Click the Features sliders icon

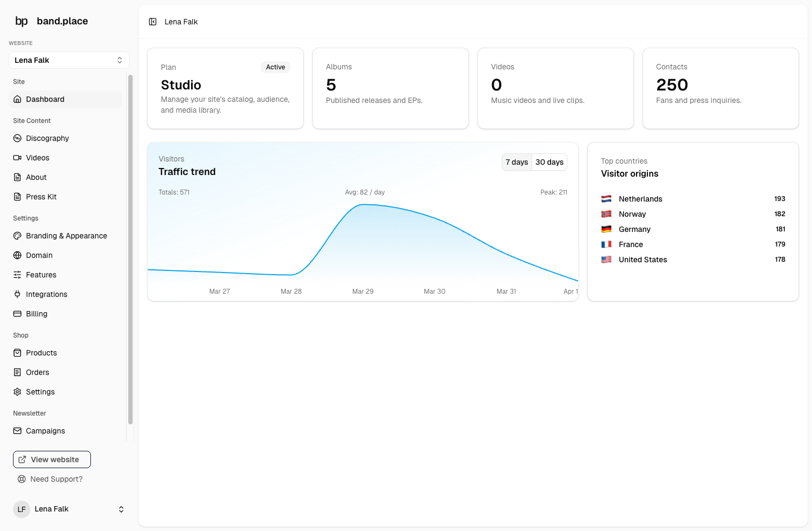pos(17,275)
